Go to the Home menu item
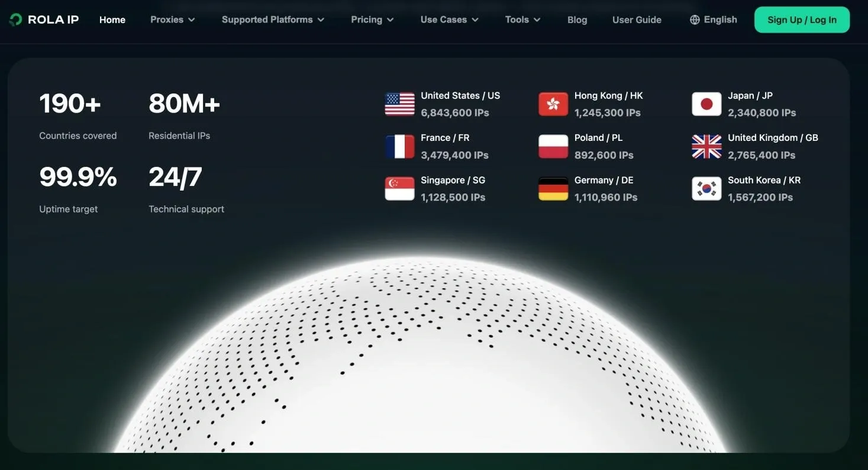868x470 pixels. [112, 20]
